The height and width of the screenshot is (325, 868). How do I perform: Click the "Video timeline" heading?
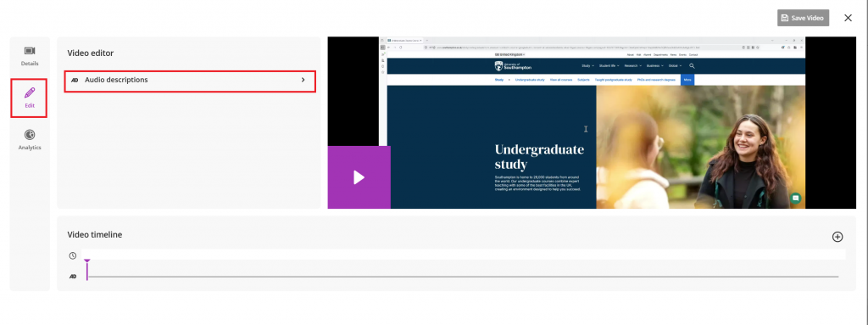pos(95,234)
